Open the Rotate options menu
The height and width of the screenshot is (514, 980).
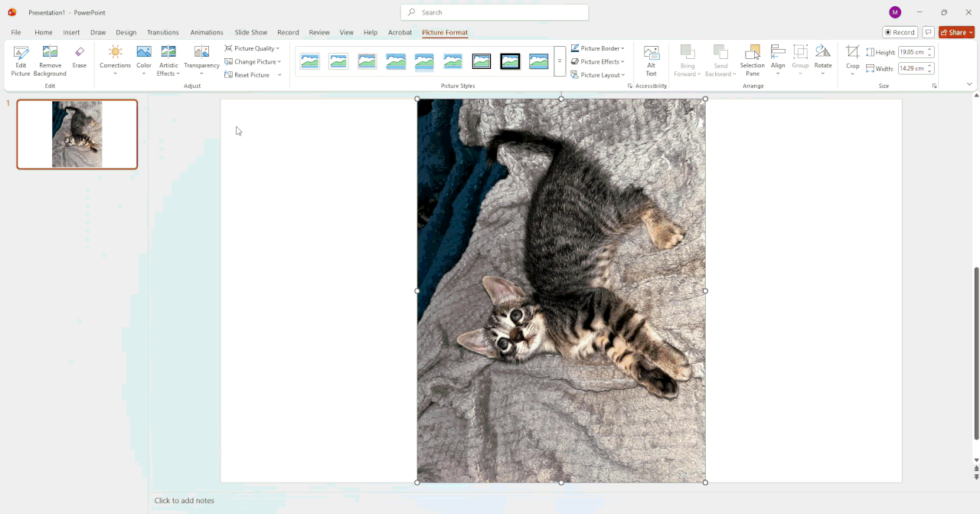coord(823,61)
